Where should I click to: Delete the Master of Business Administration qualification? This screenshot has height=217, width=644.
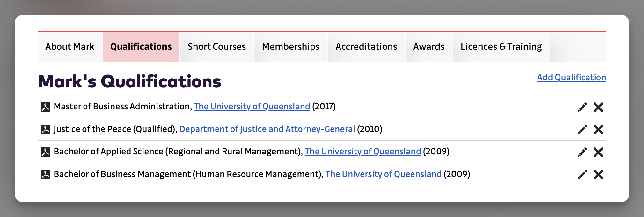pos(598,107)
